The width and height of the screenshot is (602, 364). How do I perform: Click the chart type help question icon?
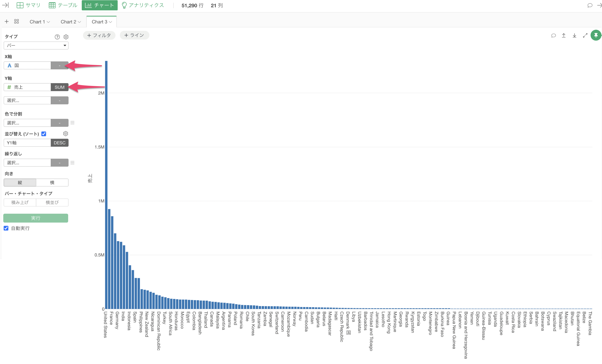(57, 37)
